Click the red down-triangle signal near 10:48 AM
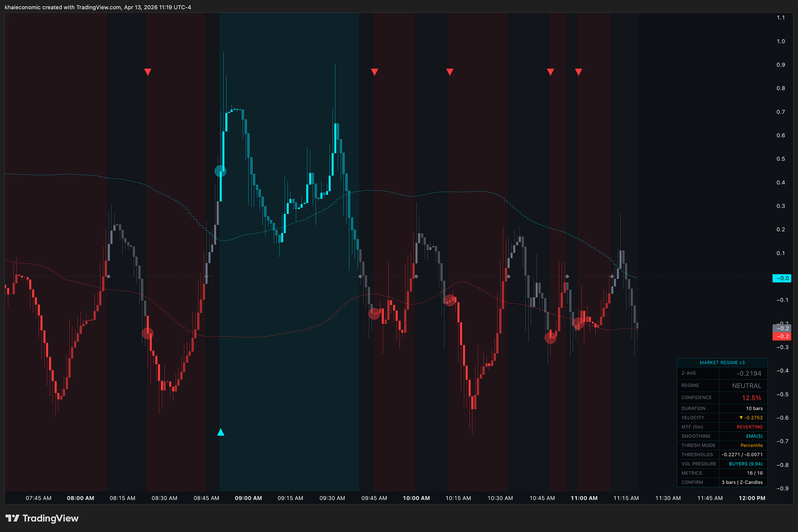The height and width of the screenshot is (532, 798). pyautogui.click(x=550, y=72)
